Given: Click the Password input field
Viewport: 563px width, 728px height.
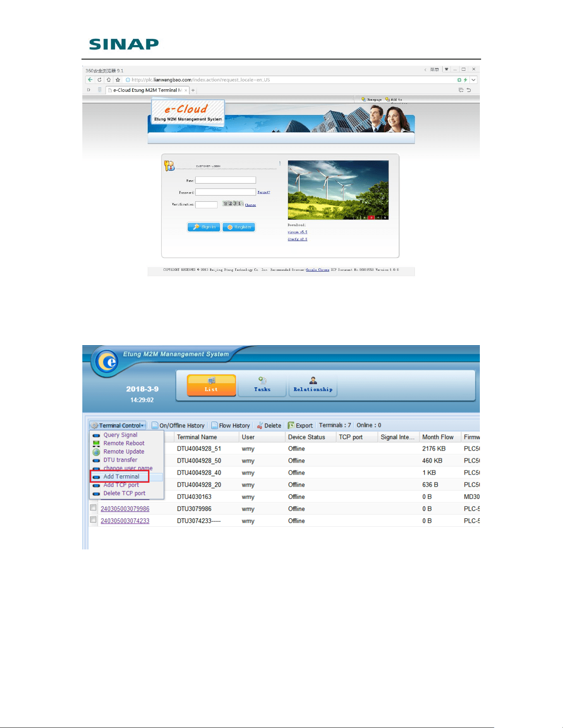Looking at the screenshot, I should tap(225, 192).
